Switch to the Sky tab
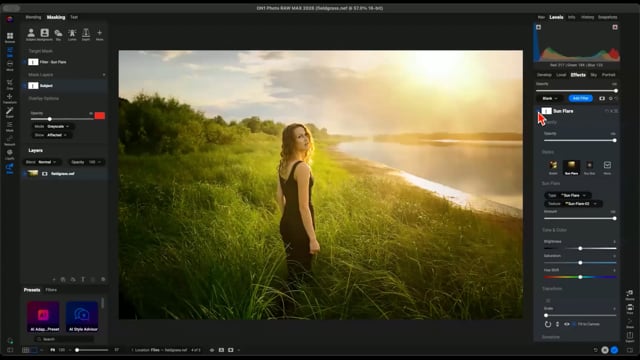Viewport: 640px width, 360px height. pos(594,75)
